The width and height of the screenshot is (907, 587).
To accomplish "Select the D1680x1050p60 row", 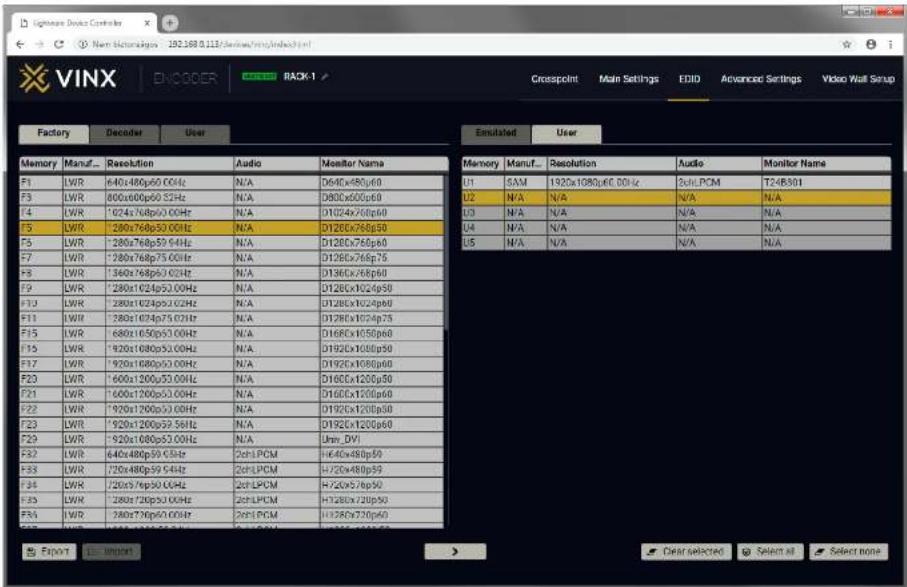I will [231, 334].
